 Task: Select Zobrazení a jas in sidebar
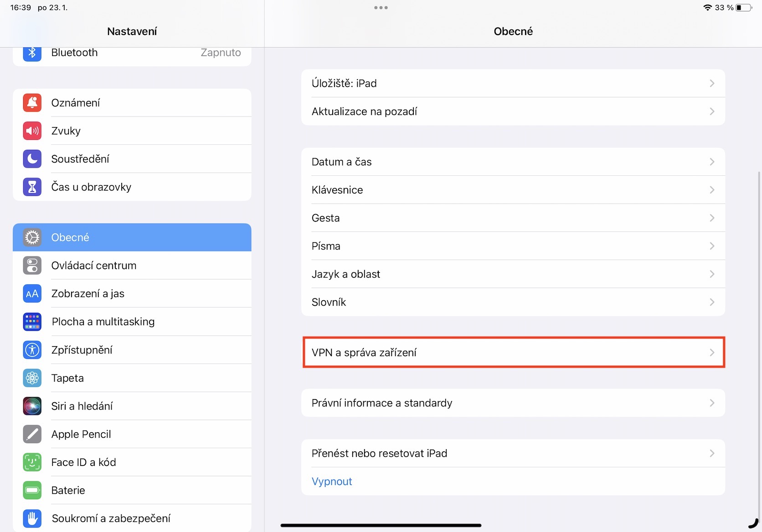(x=88, y=294)
